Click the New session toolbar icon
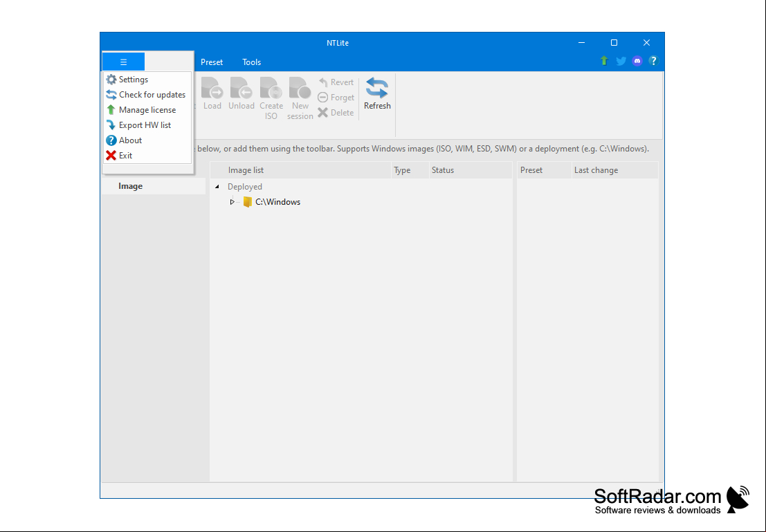The width and height of the screenshot is (766, 532). pos(300,89)
